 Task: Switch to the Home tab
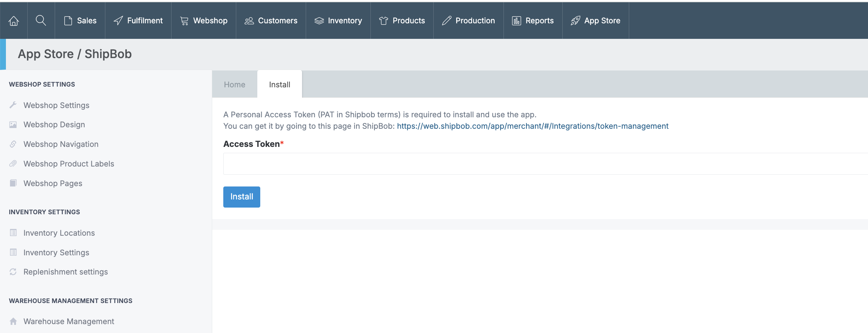(235, 84)
